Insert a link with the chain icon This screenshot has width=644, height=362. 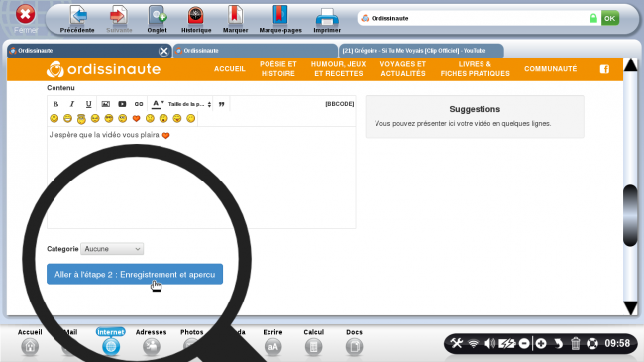[x=139, y=104]
